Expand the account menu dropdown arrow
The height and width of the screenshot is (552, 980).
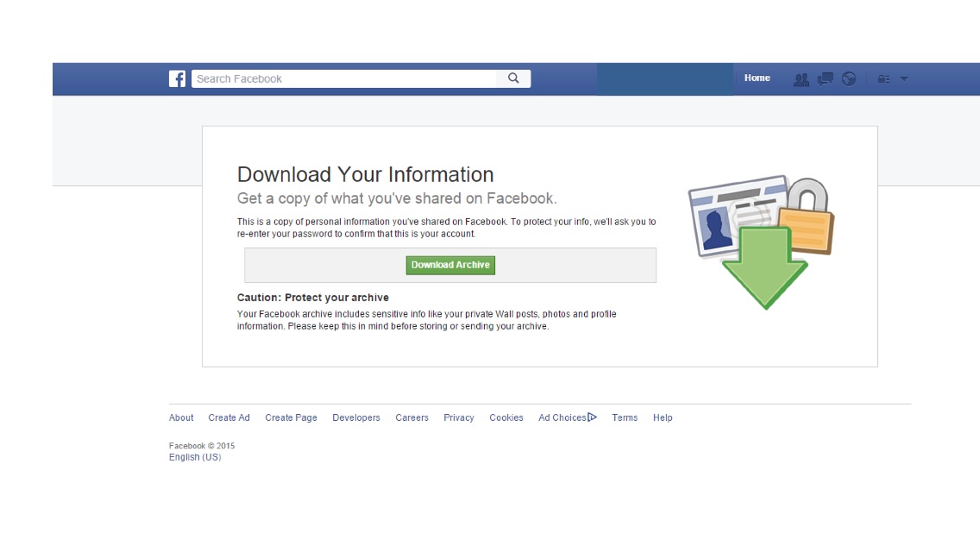(904, 79)
